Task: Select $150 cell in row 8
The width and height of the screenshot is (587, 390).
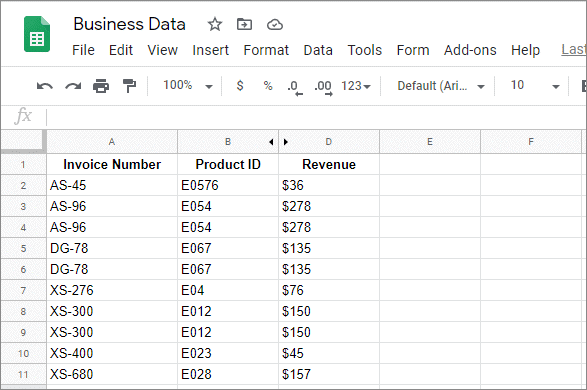Action: (329, 311)
